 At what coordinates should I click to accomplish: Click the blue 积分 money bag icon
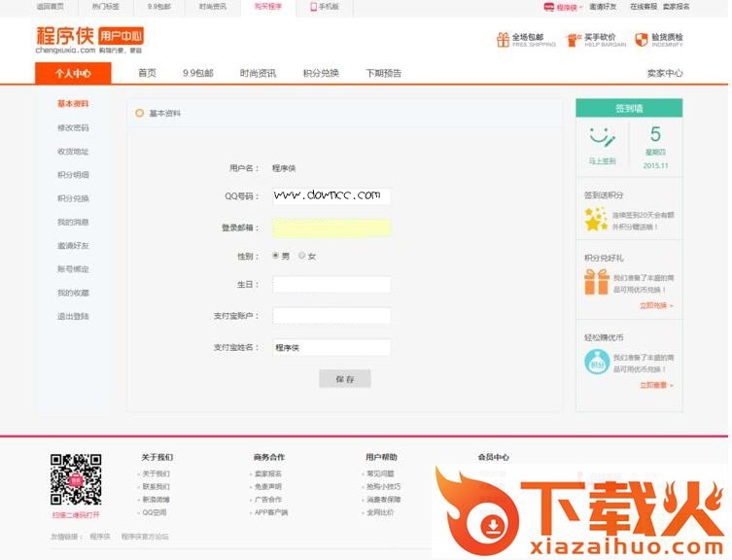[596, 362]
